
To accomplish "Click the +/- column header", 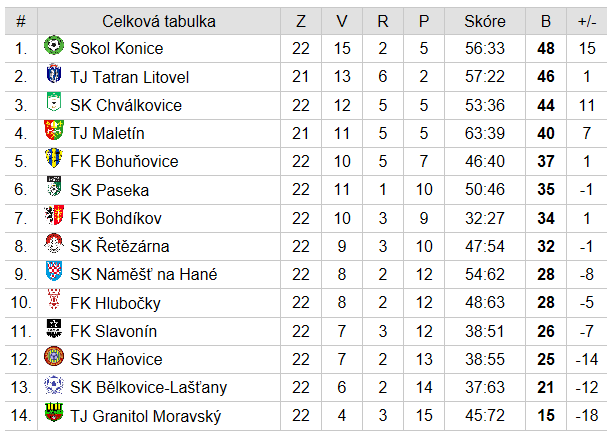I will point(587,21).
